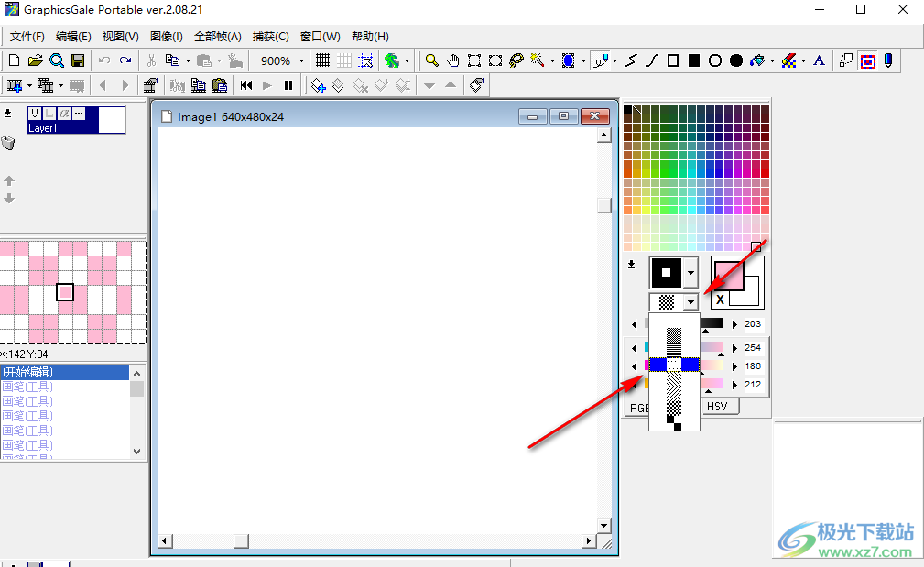This screenshot has height=567, width=924.
Task: Select the filled Ellipse tool
Action: (736, 60)
